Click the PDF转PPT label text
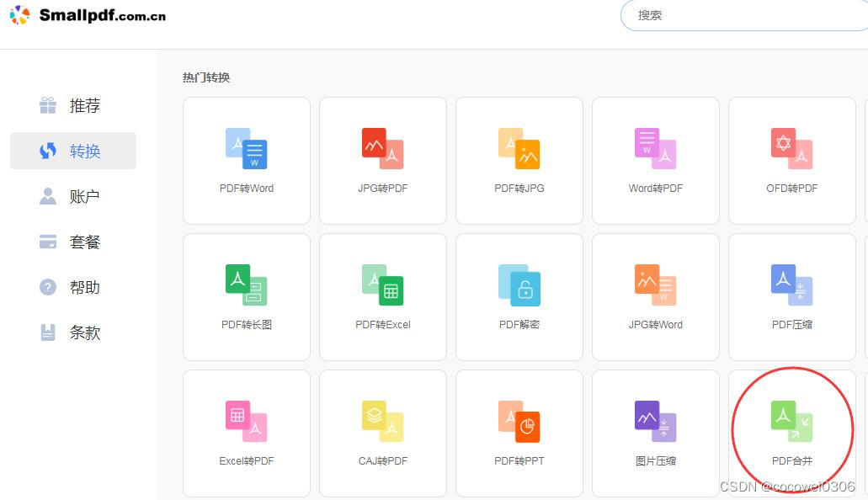 click(519, 460)
